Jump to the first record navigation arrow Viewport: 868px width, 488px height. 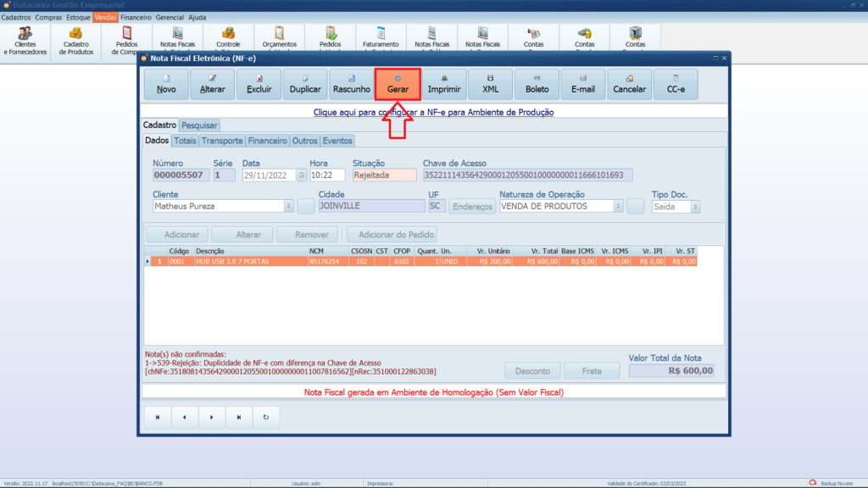click(x=157, y=417)
